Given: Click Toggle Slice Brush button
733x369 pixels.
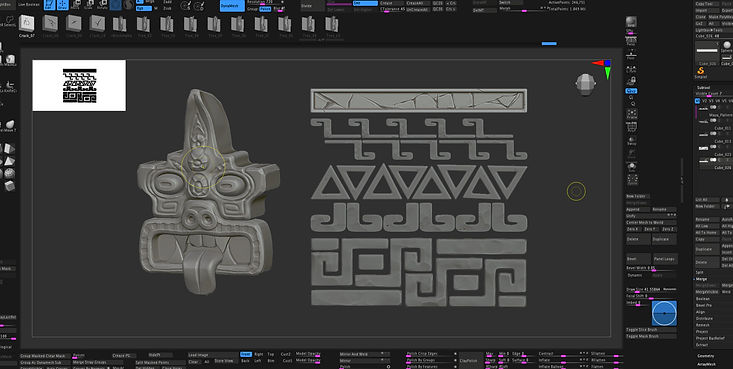Looking at the screenshot, I should click(651, 330).
